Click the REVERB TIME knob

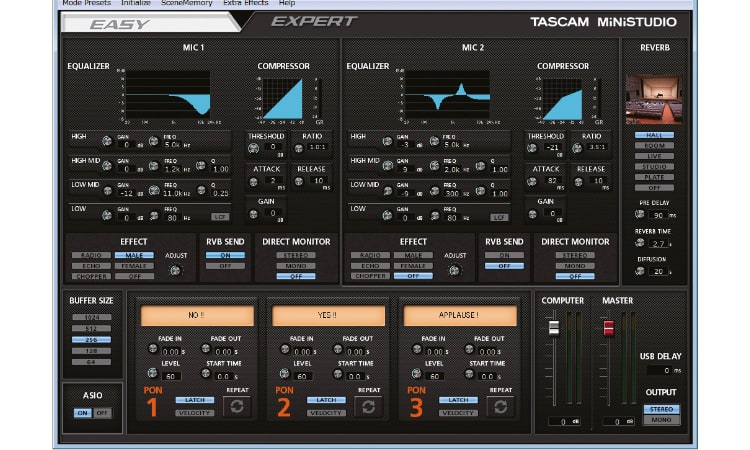click(x=640, y=243)
